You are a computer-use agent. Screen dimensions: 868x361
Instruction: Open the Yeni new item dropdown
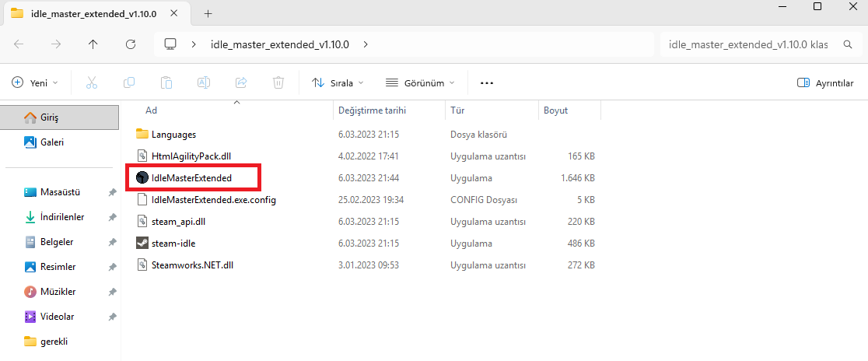tap(35, 83)
